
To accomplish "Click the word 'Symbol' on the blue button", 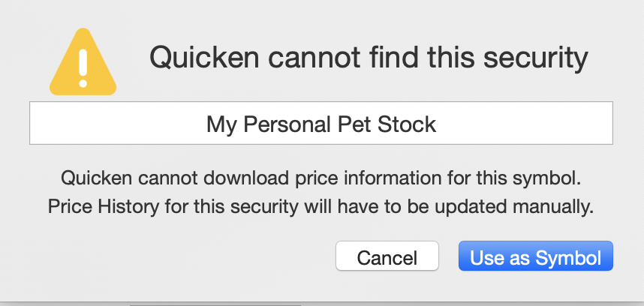I will click(568, 258).
